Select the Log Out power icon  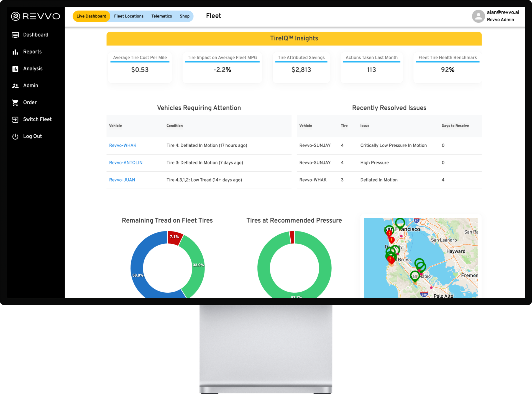point(15,136)
